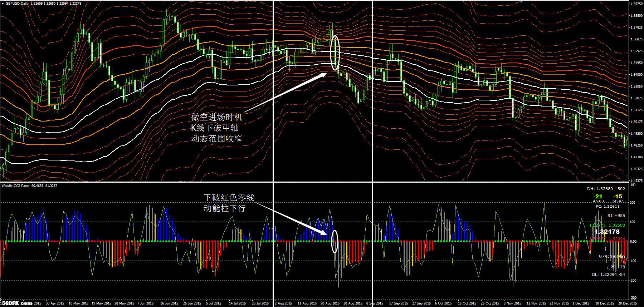Click CCI scale label 0.00

click(633, 242)
